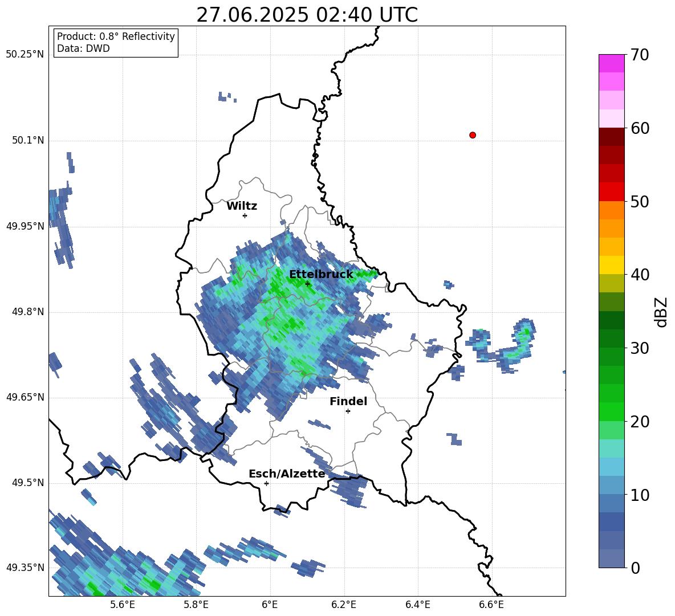Click the Findel city label
The image size is (675, 616).
click(x=348, y=401)
